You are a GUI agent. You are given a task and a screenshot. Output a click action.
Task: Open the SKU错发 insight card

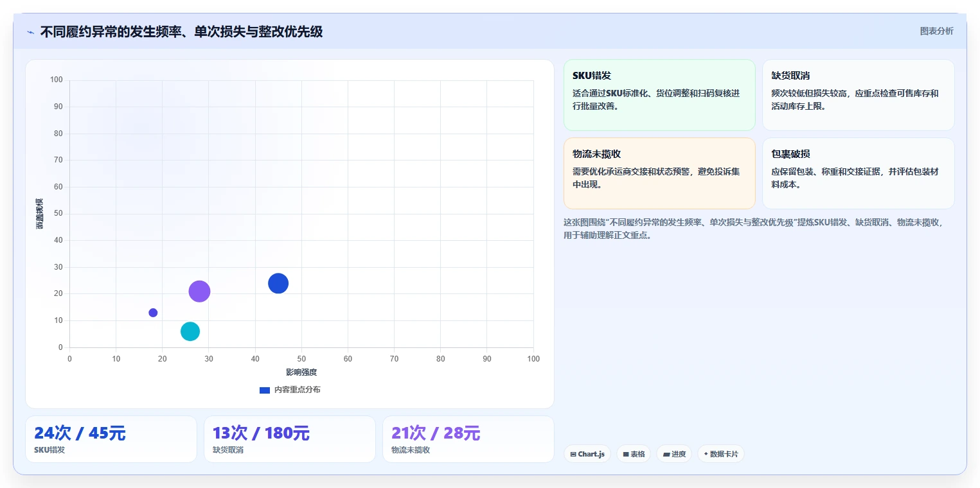[659, 95]
